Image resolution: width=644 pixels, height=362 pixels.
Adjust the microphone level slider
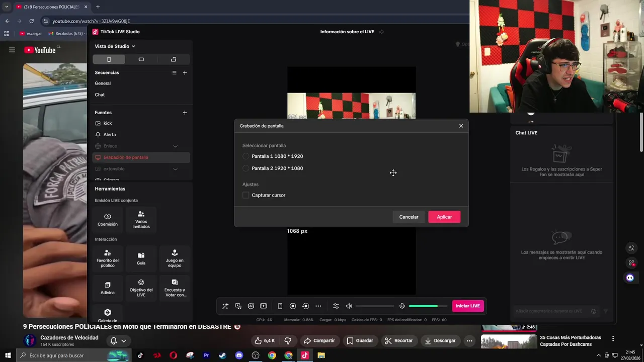point(428,306)
